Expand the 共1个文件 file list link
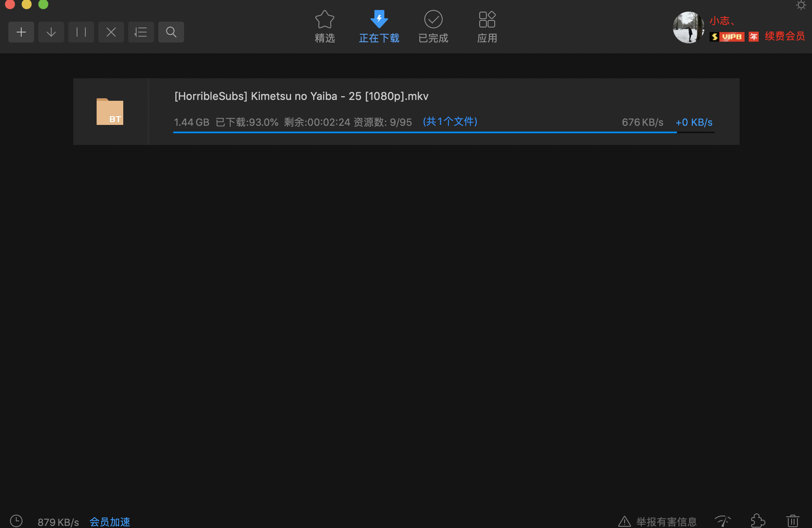 point(450,122)
